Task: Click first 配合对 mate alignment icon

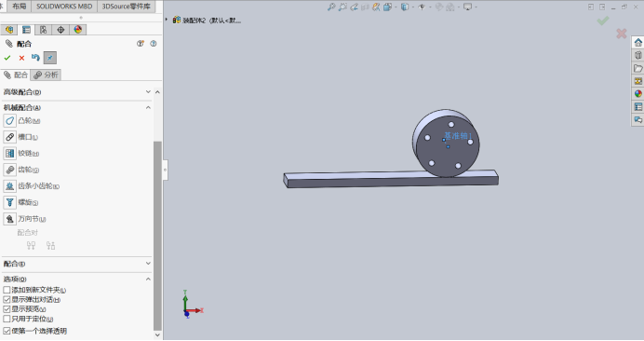Action: coord(32,246)
